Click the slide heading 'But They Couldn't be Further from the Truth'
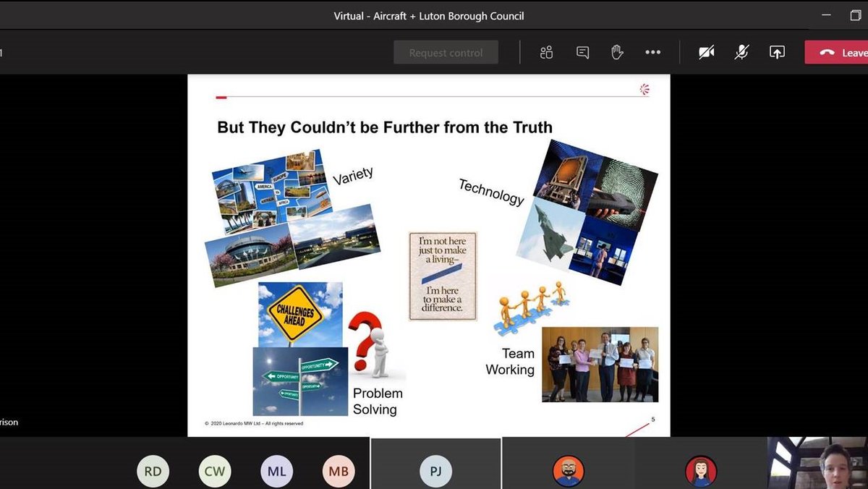This screenshot has height=489, width=868. point(385,127)
